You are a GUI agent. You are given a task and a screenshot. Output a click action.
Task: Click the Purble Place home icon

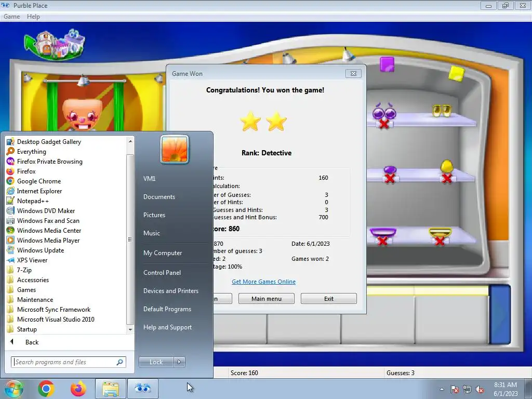pos(54,44)
